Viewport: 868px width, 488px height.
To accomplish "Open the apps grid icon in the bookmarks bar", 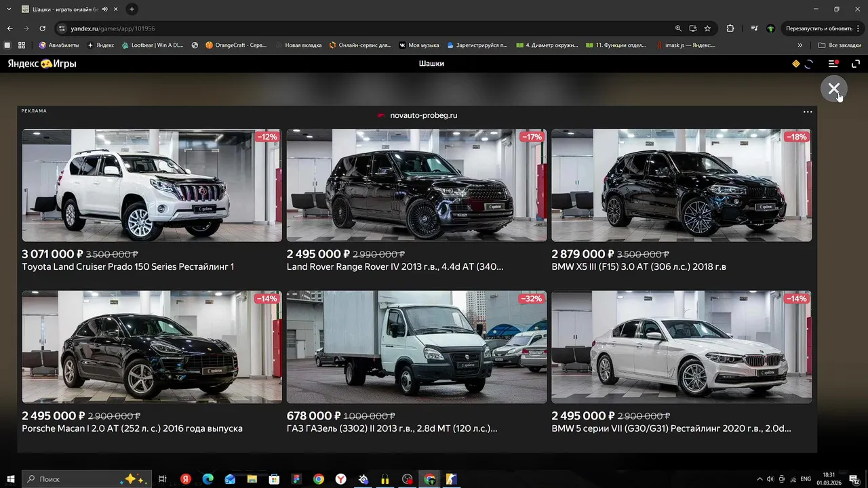I will 22,45.
